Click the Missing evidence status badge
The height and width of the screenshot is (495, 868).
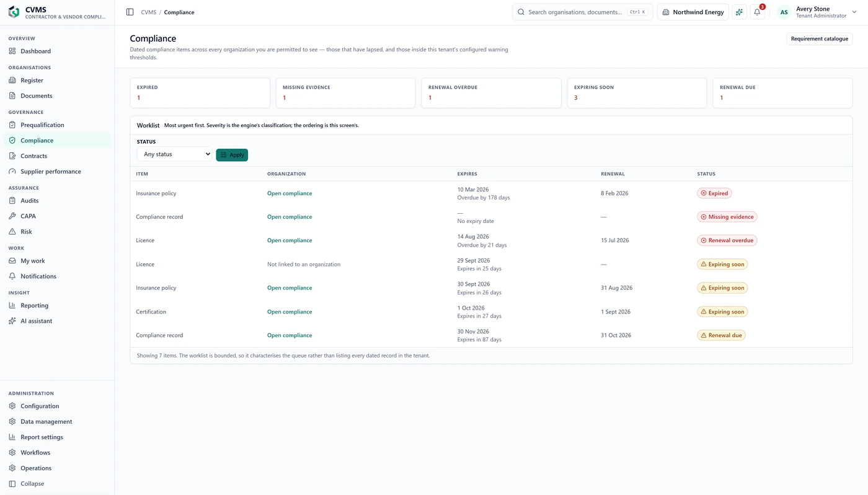727,217
